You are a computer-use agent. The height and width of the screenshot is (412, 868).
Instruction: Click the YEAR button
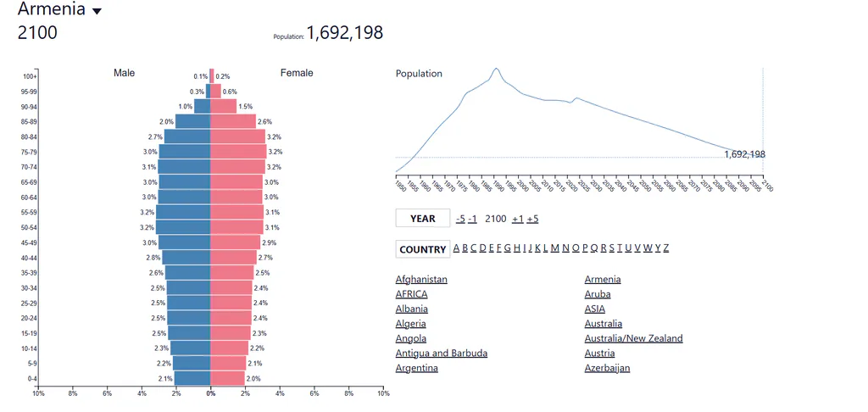pyautogui.click(x=423, y=218)
